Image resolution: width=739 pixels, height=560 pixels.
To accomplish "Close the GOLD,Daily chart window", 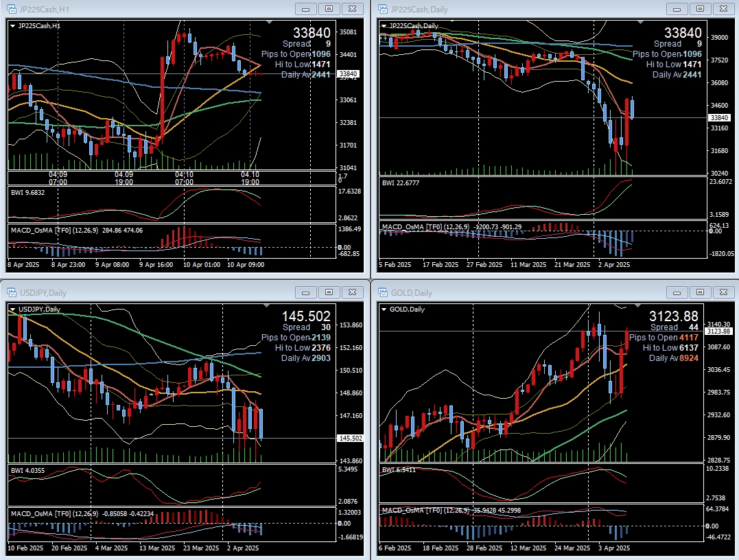I will [x=723, y=292].
